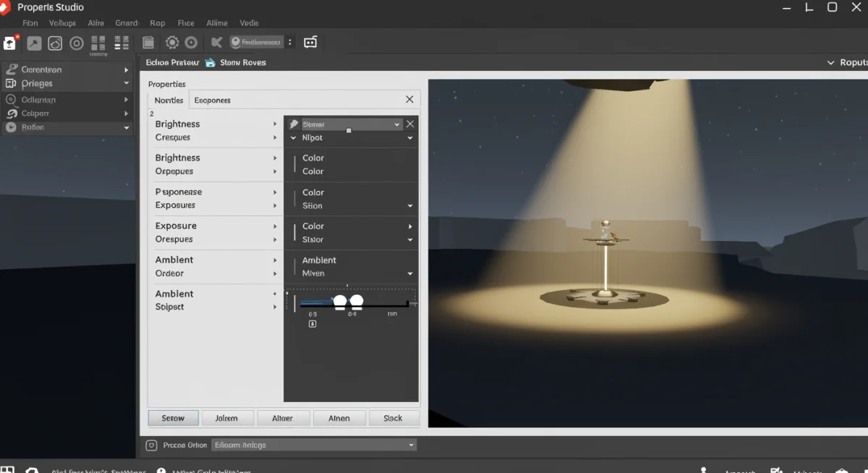Open the Miven dropdown under Ambient

pos(410,274)
